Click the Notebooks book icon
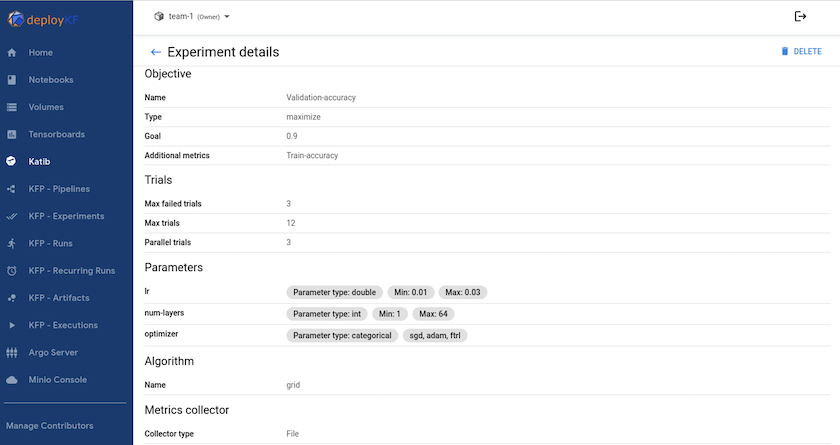 click(x=12, y=80)
